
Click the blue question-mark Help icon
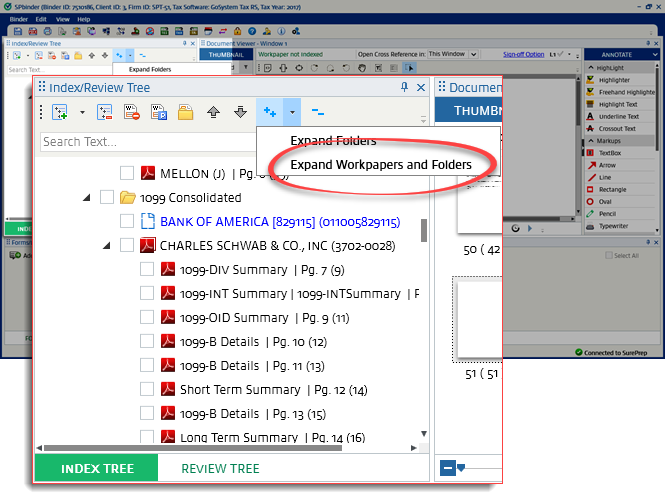point(252,31)
